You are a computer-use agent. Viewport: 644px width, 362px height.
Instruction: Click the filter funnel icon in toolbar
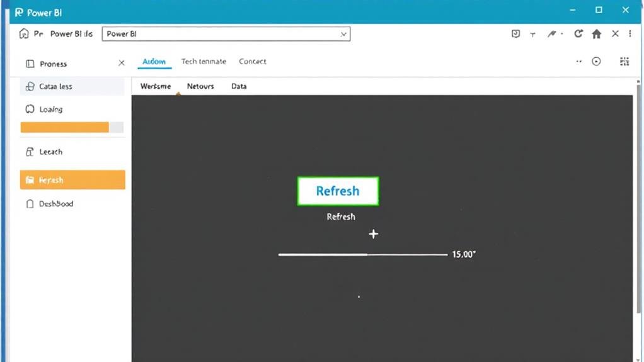(532, 35)
